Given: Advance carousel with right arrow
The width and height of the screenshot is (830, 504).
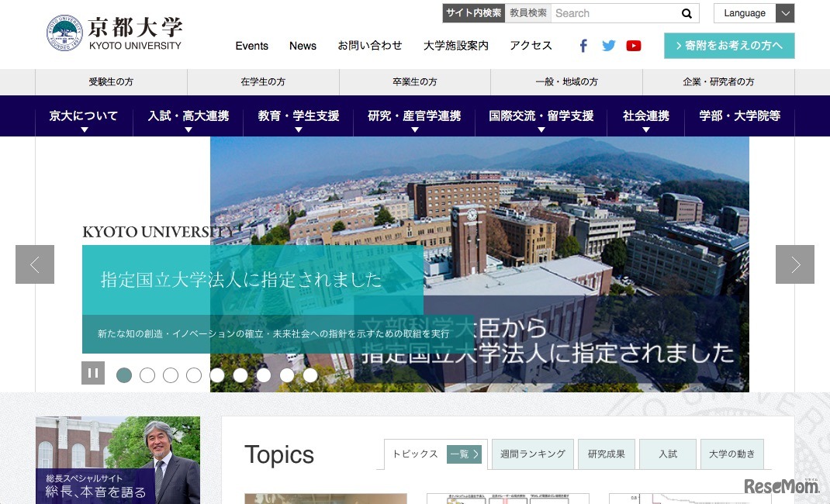Looking at the screenshot, I should click(x=795, y=264).
